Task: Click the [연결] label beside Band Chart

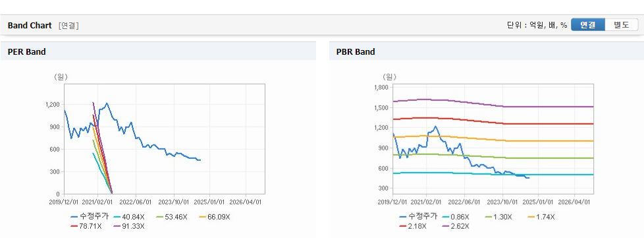Action: [x=68, y=26]
